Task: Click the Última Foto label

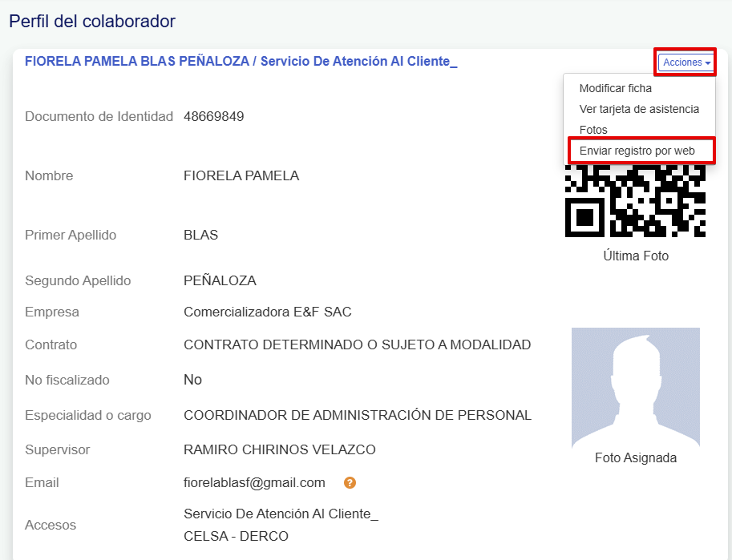Action: (636, 256)
